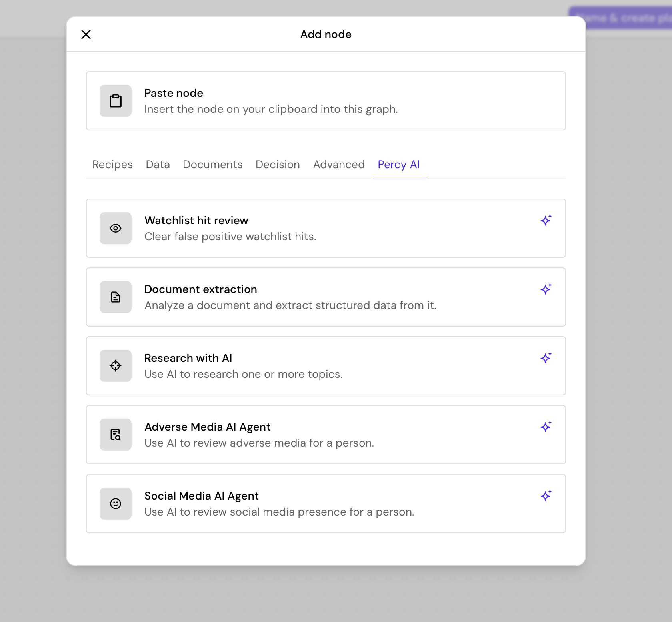The image size is (672, 622).
Task: Click the Add node dialog title
Action: (326, 34)
